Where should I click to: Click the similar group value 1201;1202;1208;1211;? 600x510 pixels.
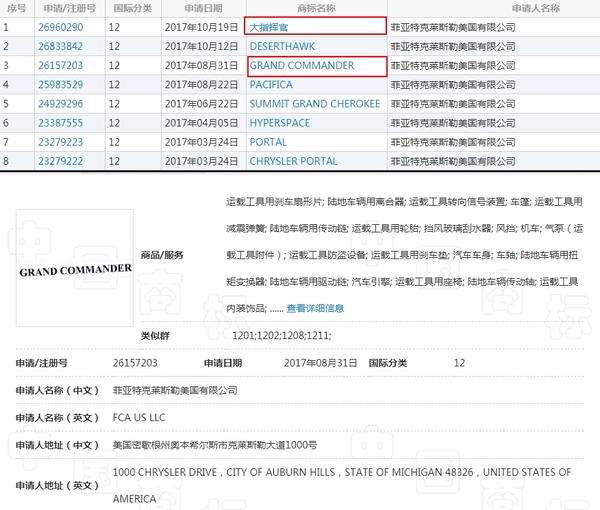(282, 336)
